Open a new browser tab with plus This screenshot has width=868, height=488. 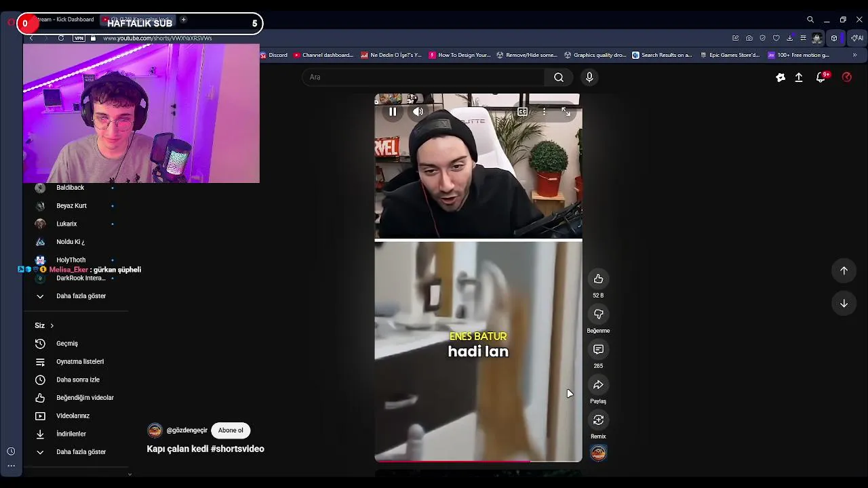pos(183,20)
